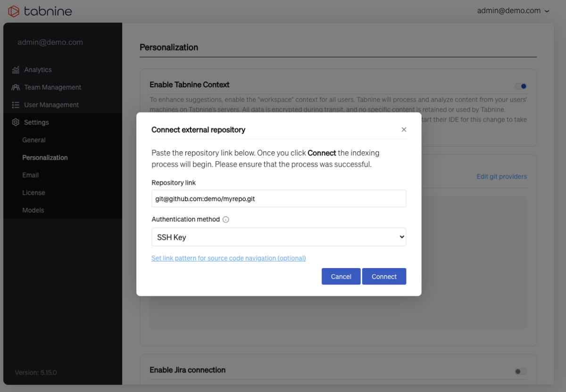Select Email in the settings sidebar
The height and width of the screenshot is (392, 566).
[31, 175]
